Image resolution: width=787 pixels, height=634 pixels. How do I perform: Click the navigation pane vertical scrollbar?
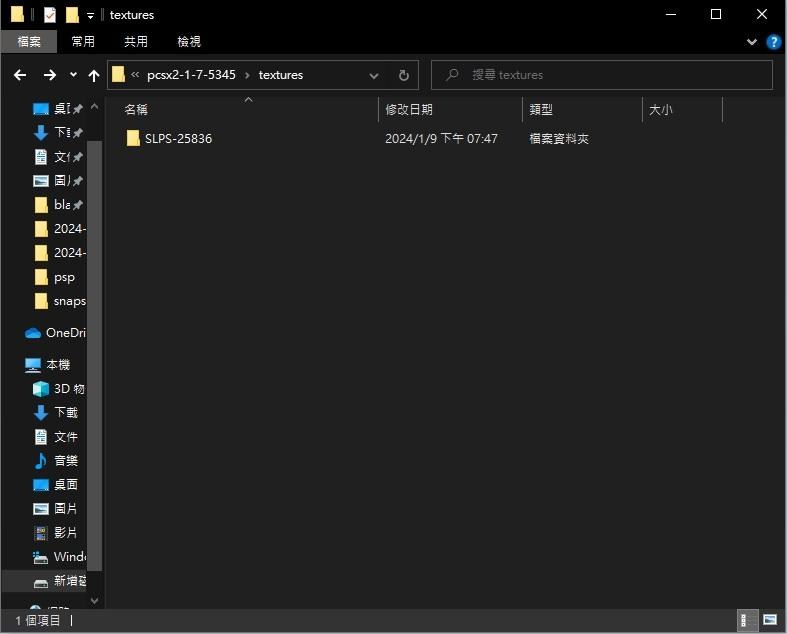[95, 350]
